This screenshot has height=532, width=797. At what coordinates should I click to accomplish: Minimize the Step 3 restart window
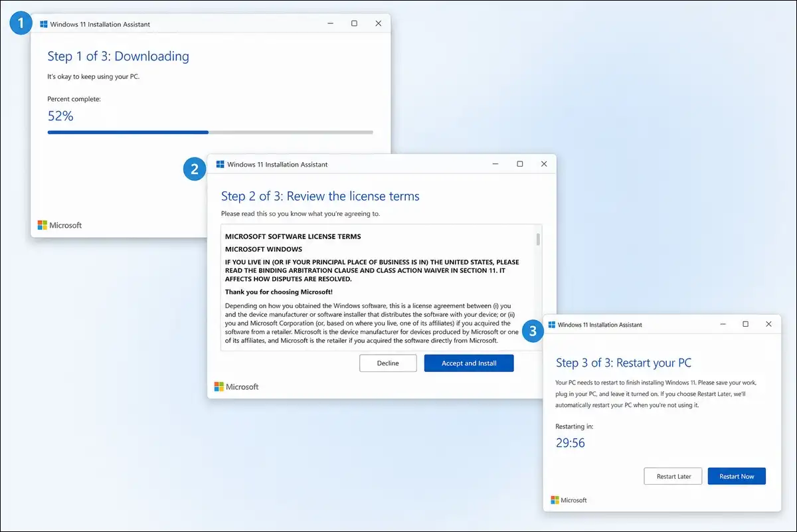(x=723, y=324)
